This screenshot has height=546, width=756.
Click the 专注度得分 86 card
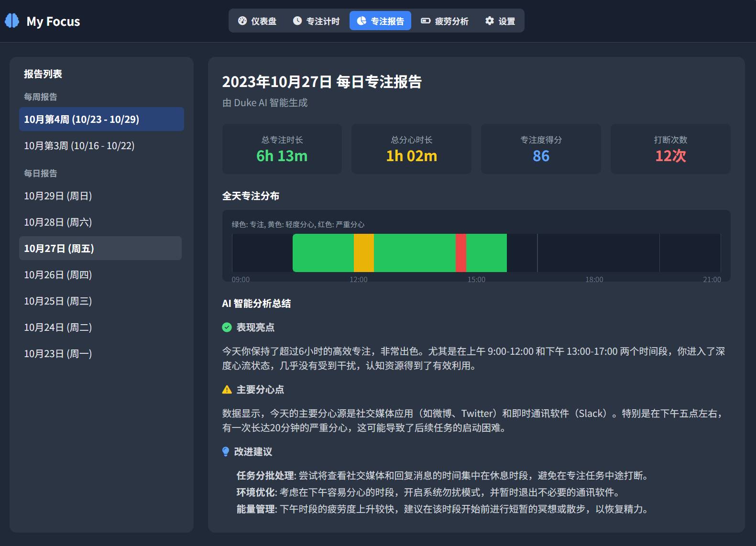tap(541, 149)
